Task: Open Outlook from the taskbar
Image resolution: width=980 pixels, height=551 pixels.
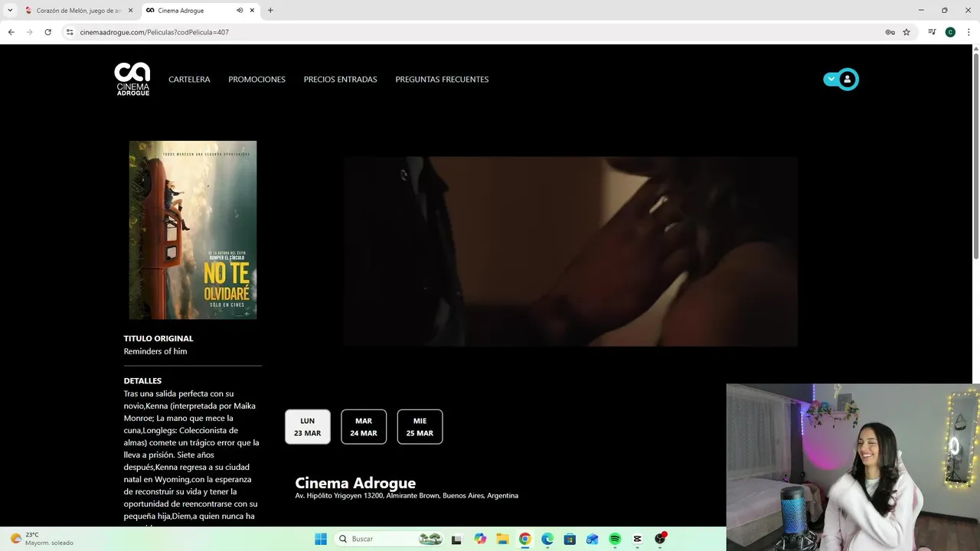Action: [x=592, y=539]
